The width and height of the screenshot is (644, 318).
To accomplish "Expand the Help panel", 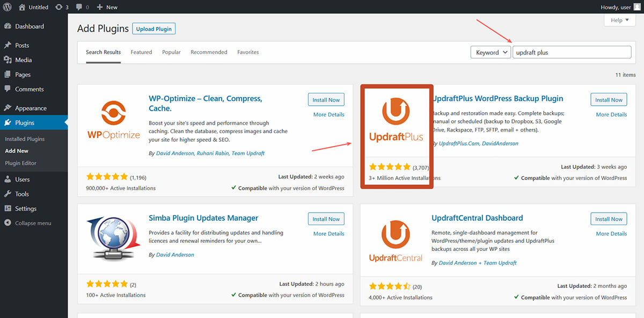I will (620, 20).
